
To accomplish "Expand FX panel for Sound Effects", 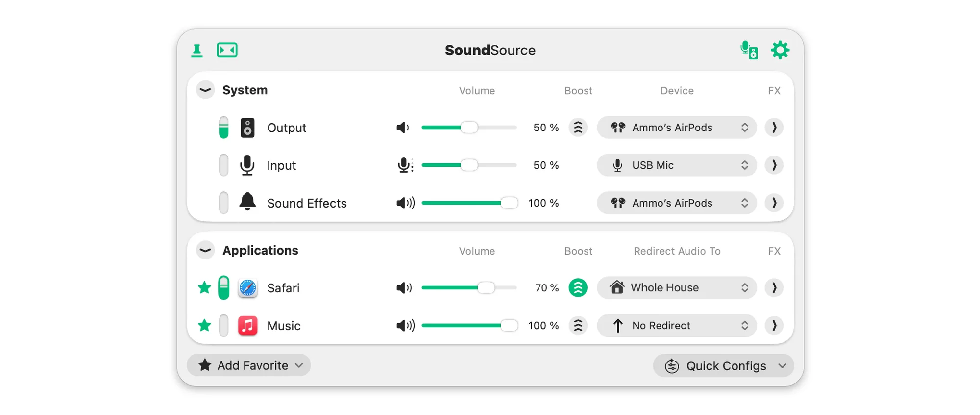I will 774,203.
